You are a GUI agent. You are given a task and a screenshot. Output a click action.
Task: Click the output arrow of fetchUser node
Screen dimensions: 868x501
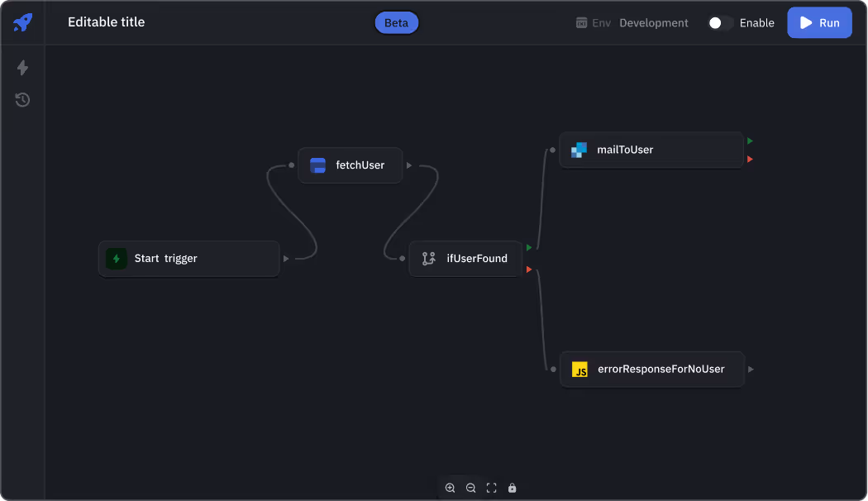[409, 165]
